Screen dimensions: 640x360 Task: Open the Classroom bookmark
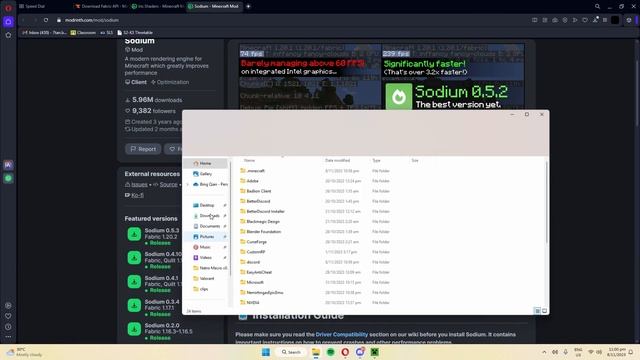(x=83, y=33)
